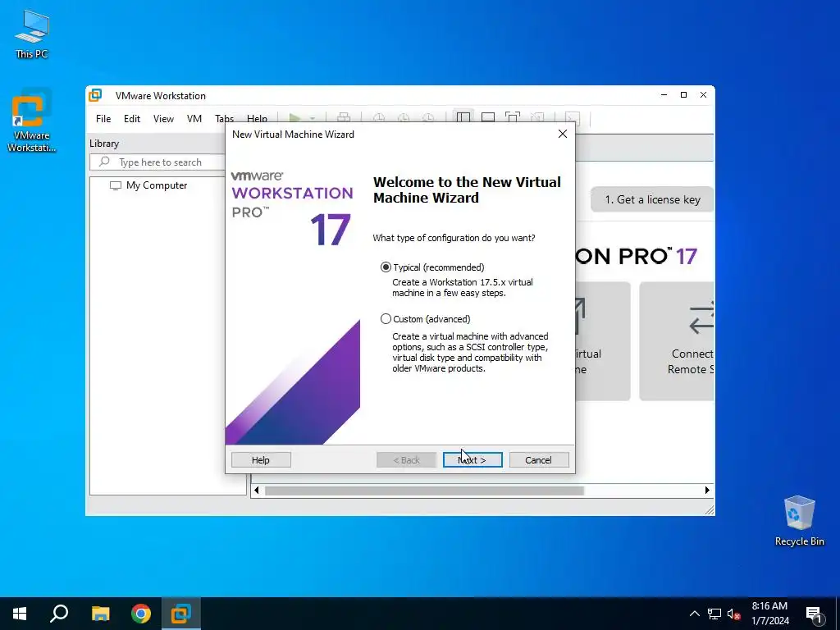Image resolution: width=840 pixels, height=630 pixels.
Task: Click the Send Ctrl+Alt+Del toolbar icon
Action: pos(344,118)
